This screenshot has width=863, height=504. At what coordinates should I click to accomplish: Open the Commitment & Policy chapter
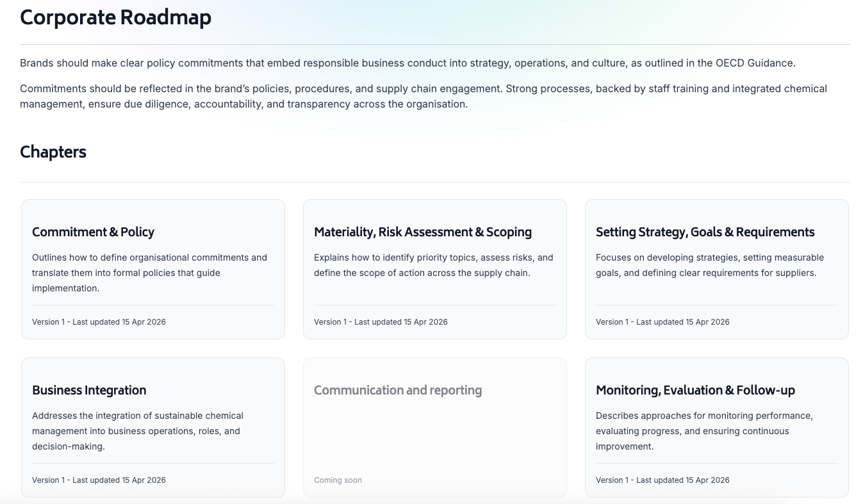[94, 232]
